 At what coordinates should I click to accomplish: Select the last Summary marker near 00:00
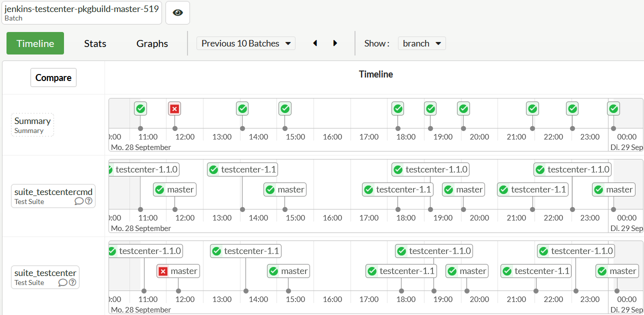point(613,108)
